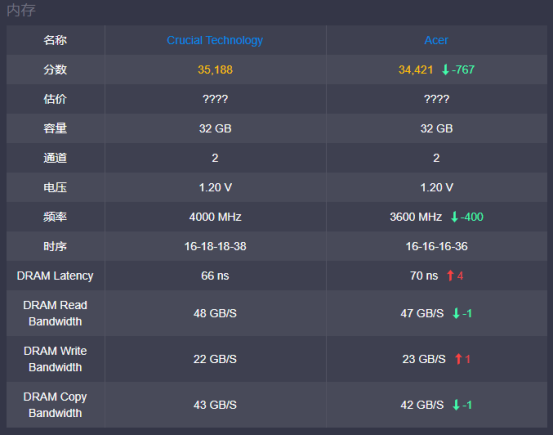The image size is (554, 435).
Task: Click the 66 ns latency value
Action: pos(215,276)
